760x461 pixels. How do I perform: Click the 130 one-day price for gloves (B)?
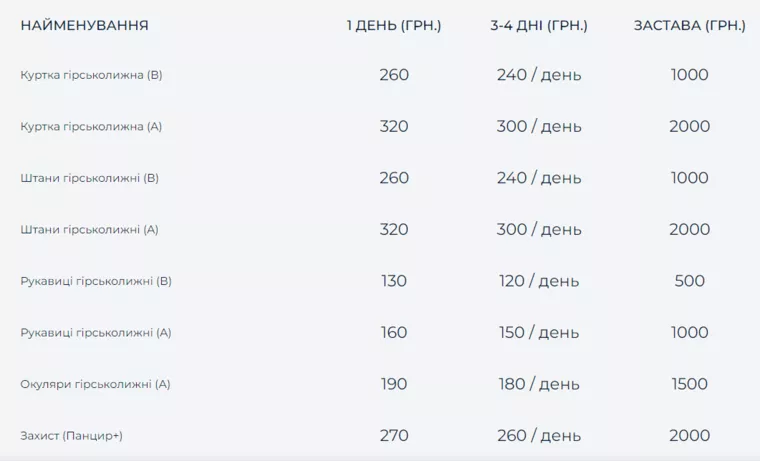click(394, 281)
